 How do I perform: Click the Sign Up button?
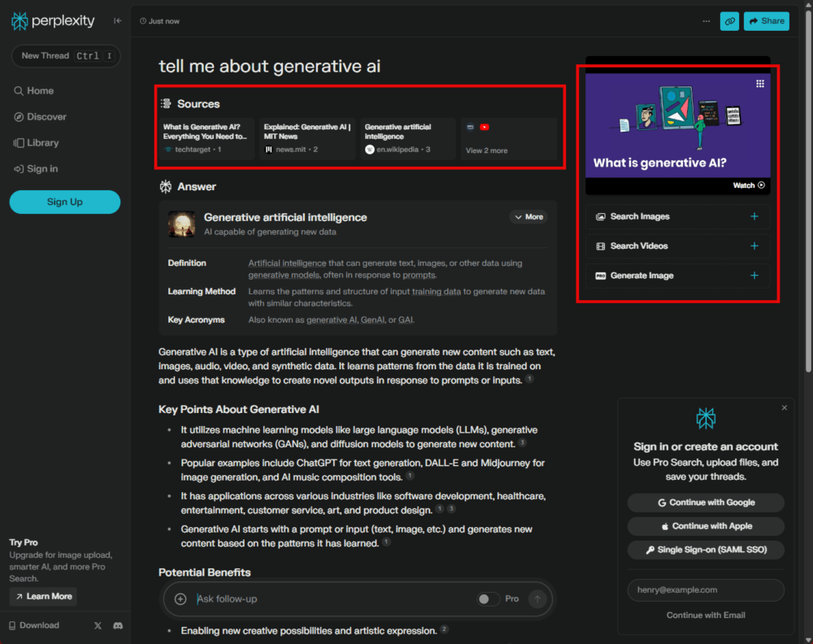[65, 202]
